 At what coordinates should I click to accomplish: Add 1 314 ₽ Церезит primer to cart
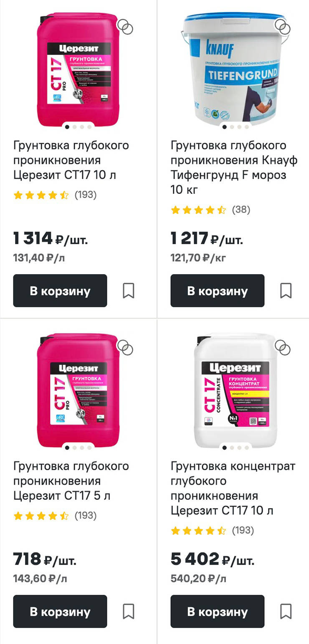[60, 291]
